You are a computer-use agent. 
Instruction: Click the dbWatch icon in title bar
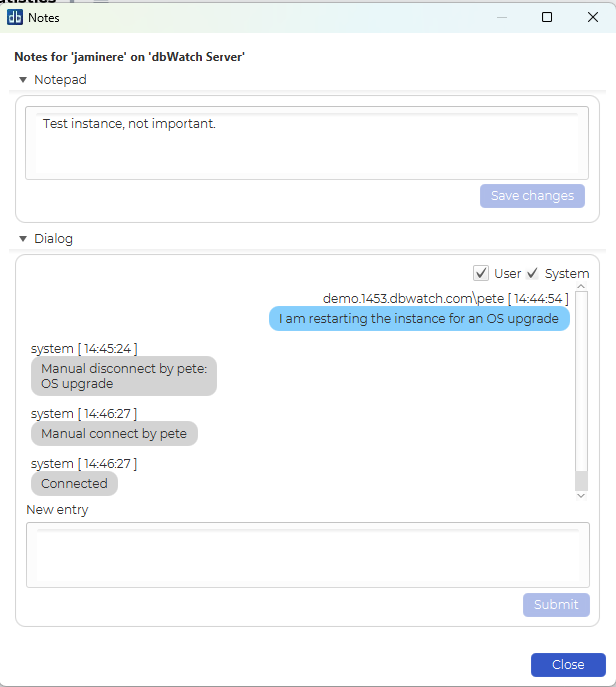click(15, 17)
